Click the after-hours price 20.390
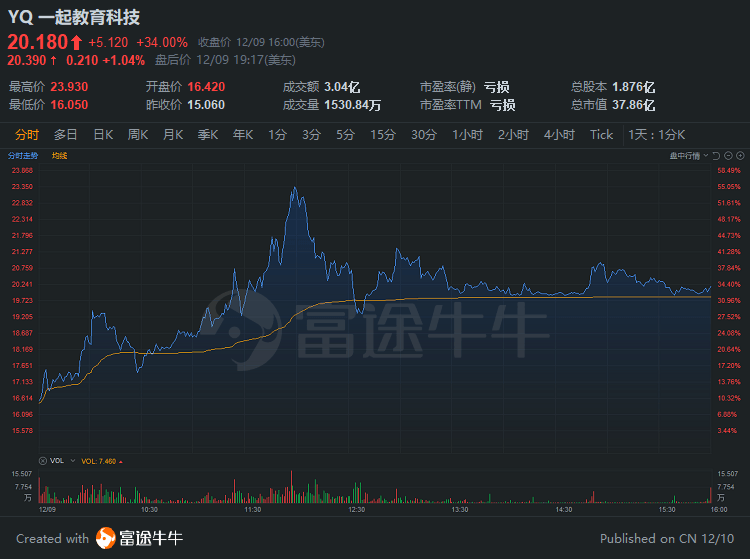 click(x=27, y=60)
